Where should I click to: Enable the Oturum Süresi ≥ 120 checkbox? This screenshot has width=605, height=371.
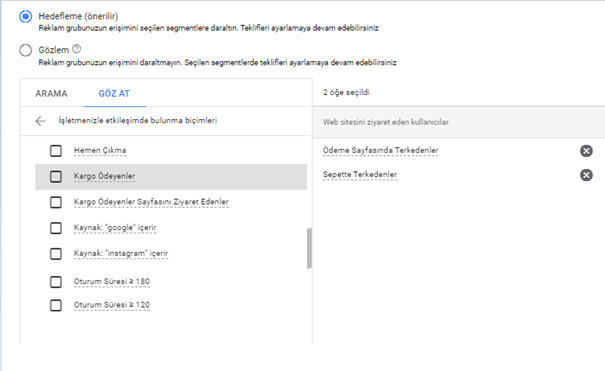(56, 305)
